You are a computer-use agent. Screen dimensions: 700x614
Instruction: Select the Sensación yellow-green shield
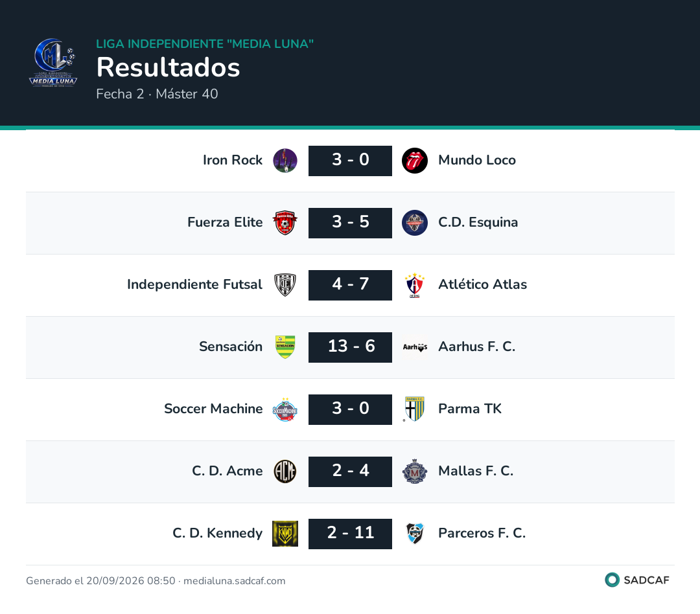click(285, 347)
